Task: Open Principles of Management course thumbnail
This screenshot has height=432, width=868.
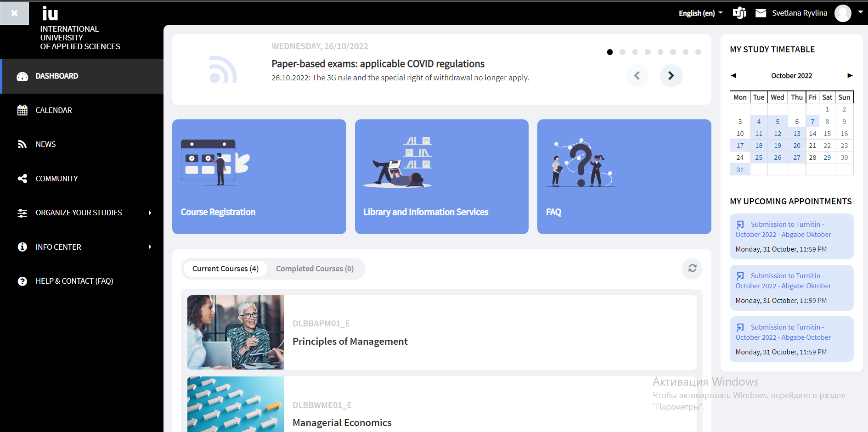Action: [x=236, y=332]
